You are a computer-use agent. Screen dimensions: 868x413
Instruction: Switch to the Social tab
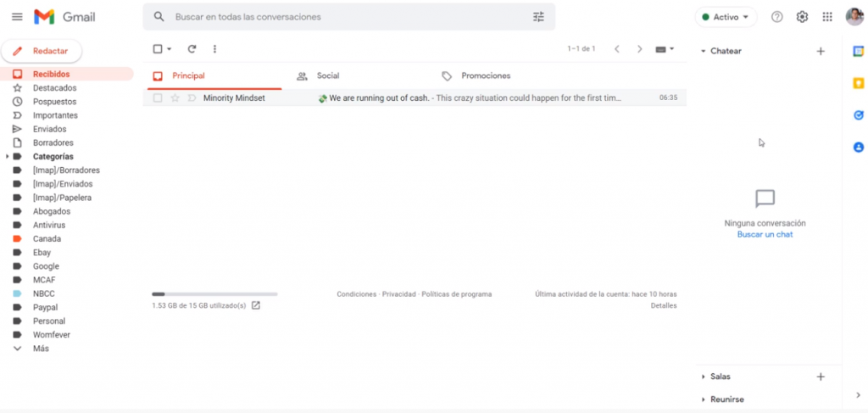pos(327,76)
